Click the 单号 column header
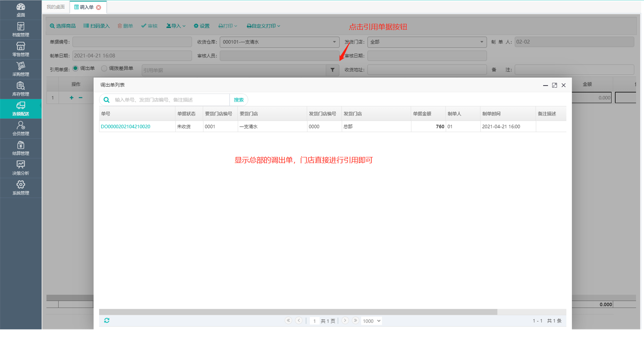644x350 pixels. 137,114
